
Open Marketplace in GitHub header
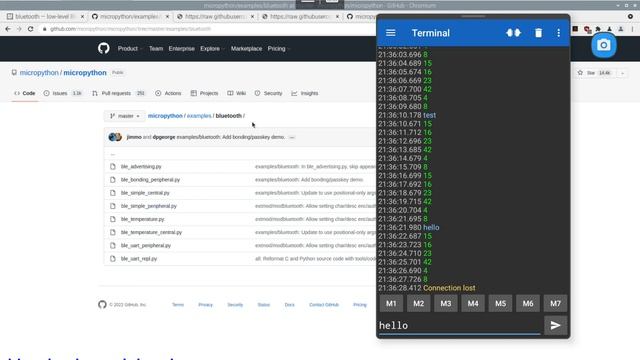click(246, 49)
